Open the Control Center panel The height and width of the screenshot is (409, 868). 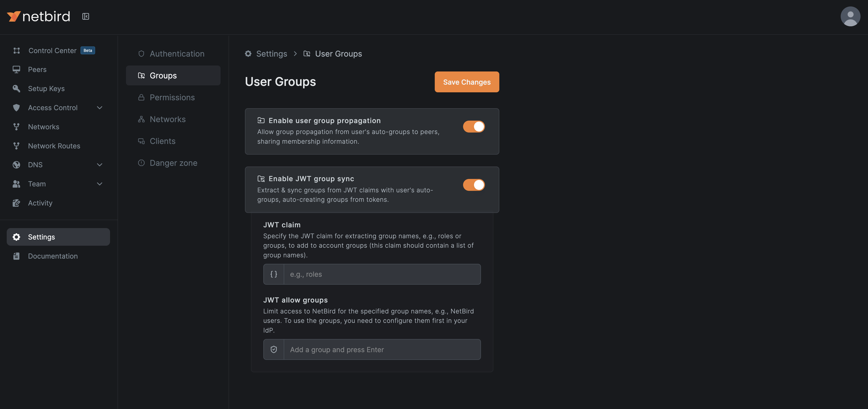click(52, 50)
